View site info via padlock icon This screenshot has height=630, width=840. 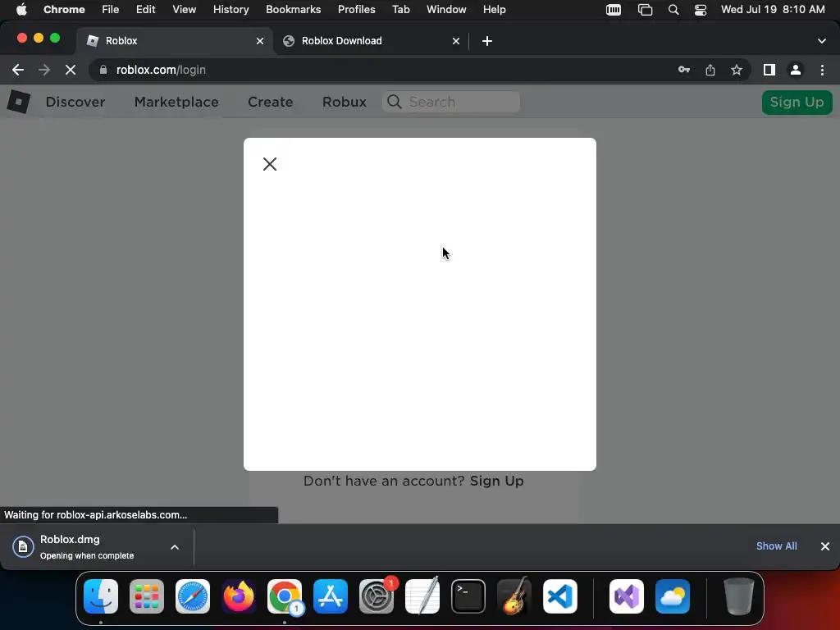[103, 70]
